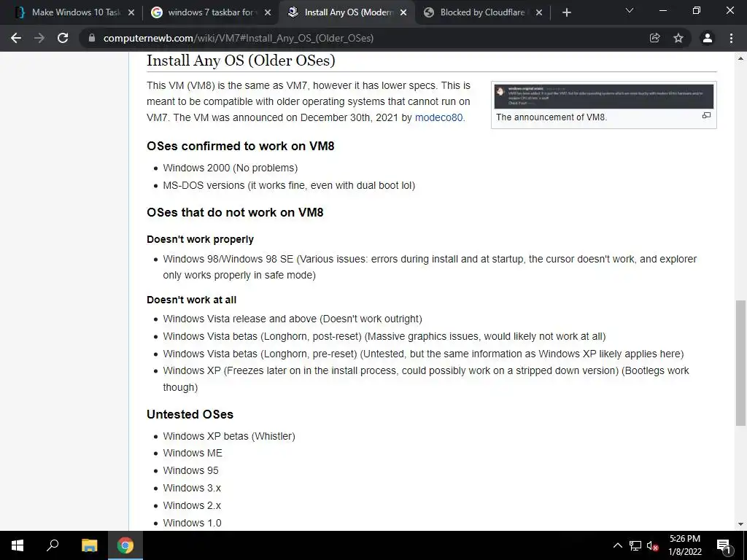The image size is (747, 560).
Task: Click 'Windows 3.x' list item
Action: pyautogui.click(x=192, y=488)
